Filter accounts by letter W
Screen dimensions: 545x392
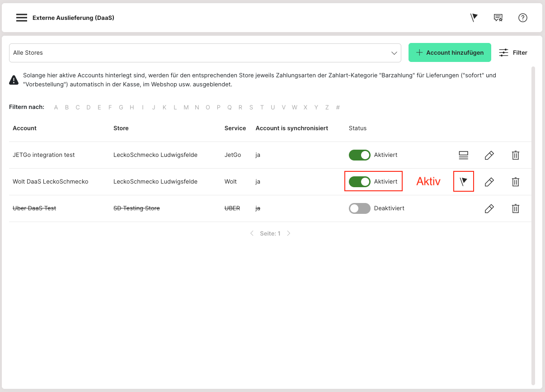click(295, 107)
